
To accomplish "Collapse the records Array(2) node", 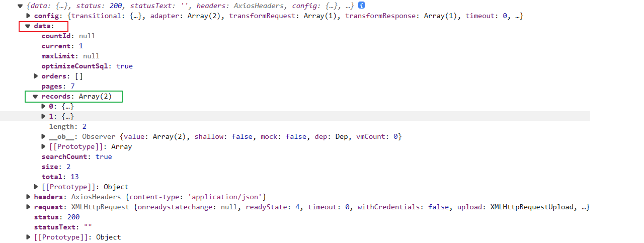I will (x=36, y=97).
